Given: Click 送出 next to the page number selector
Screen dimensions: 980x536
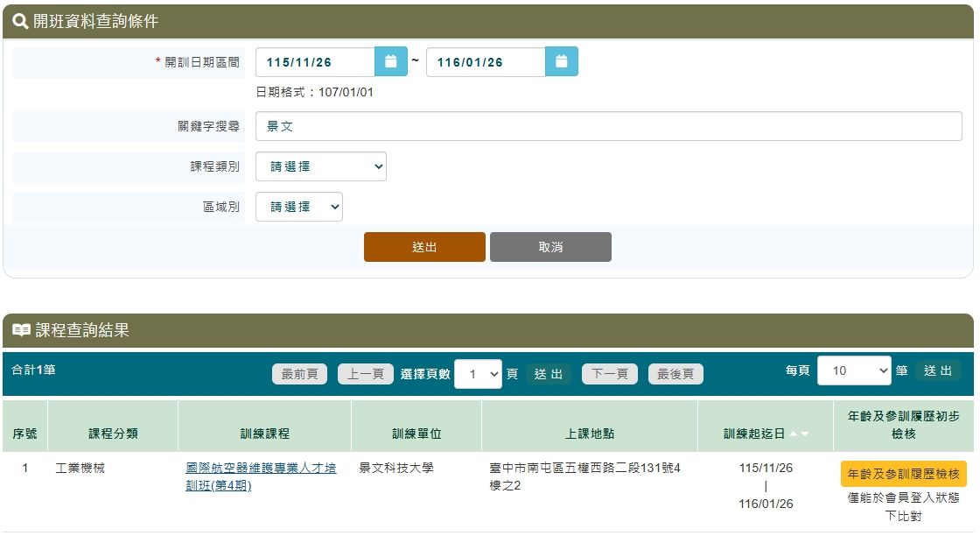Looking at the screenshot, I should coord(548,374).
